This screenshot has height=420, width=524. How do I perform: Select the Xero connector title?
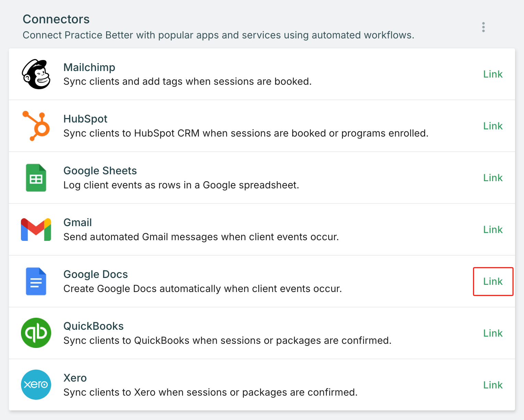75,378
